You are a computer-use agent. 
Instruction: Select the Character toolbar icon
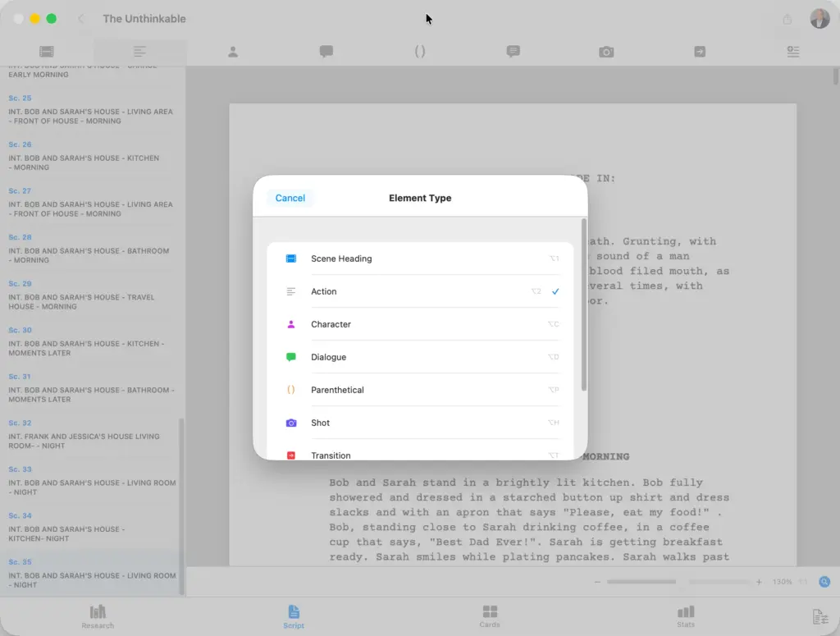coord(233,52)
